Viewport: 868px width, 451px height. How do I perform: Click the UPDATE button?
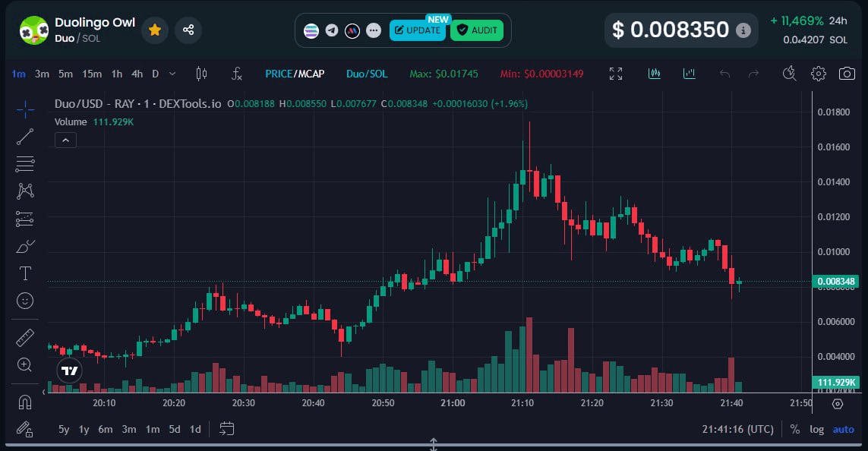(418, 30)
